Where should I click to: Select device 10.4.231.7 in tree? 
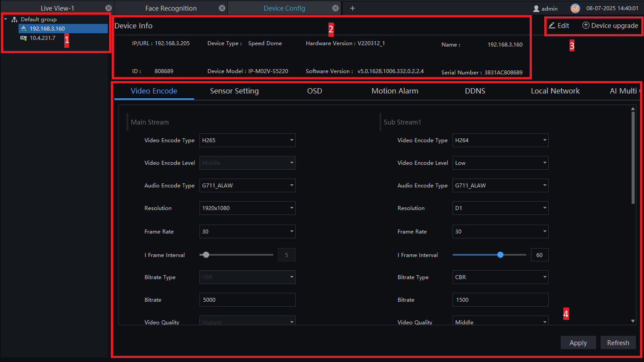[63, 38]
